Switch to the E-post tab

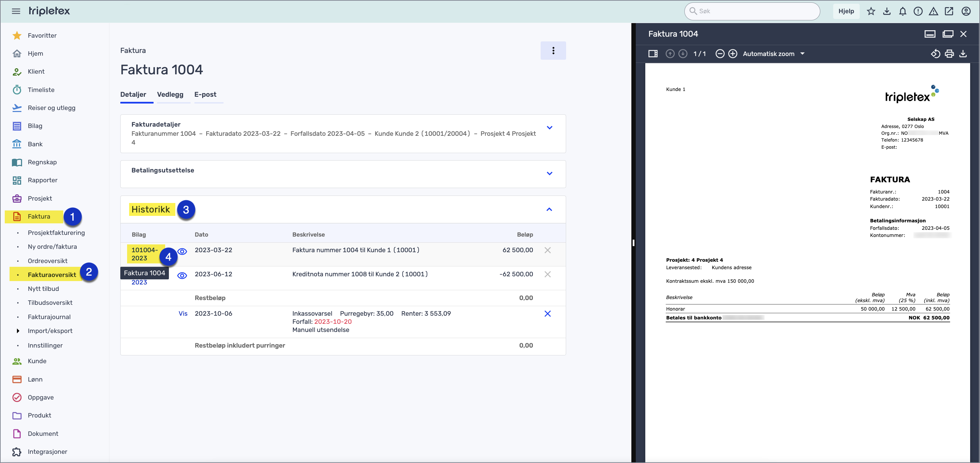205,94
